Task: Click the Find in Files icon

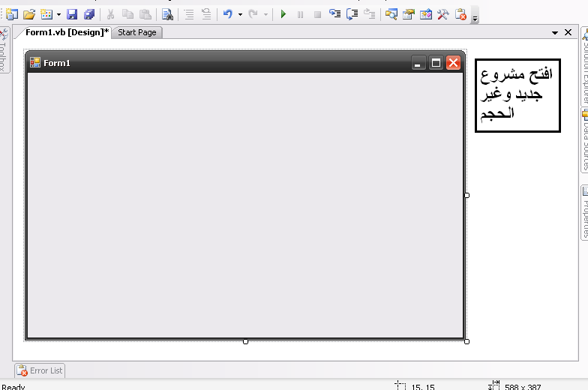Action: point(168,13)
